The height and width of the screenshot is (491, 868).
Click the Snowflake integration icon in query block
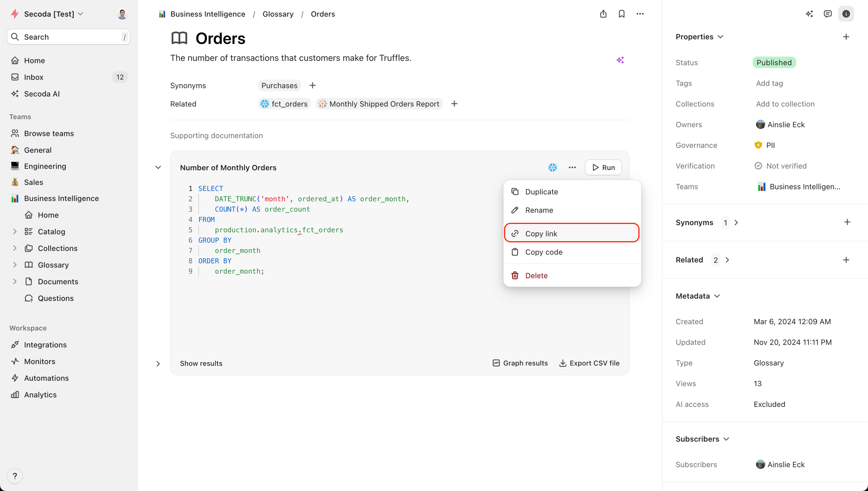tap(552, 167)
